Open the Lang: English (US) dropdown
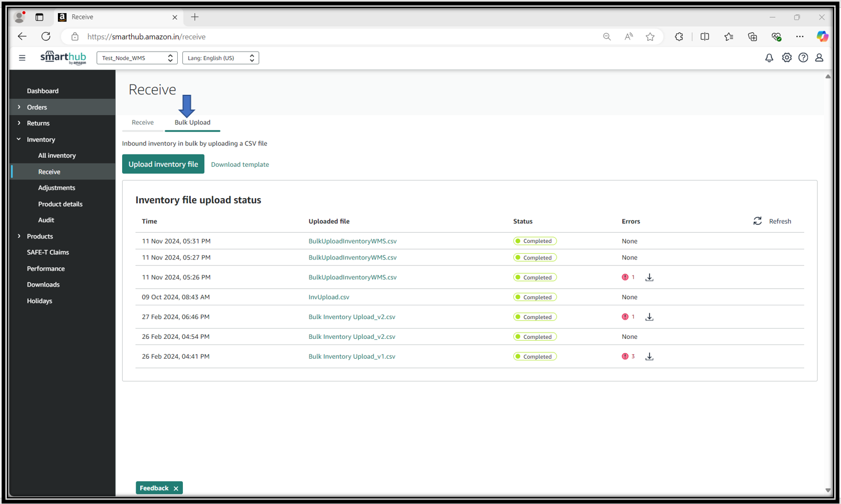 click(x=220, y=58)
